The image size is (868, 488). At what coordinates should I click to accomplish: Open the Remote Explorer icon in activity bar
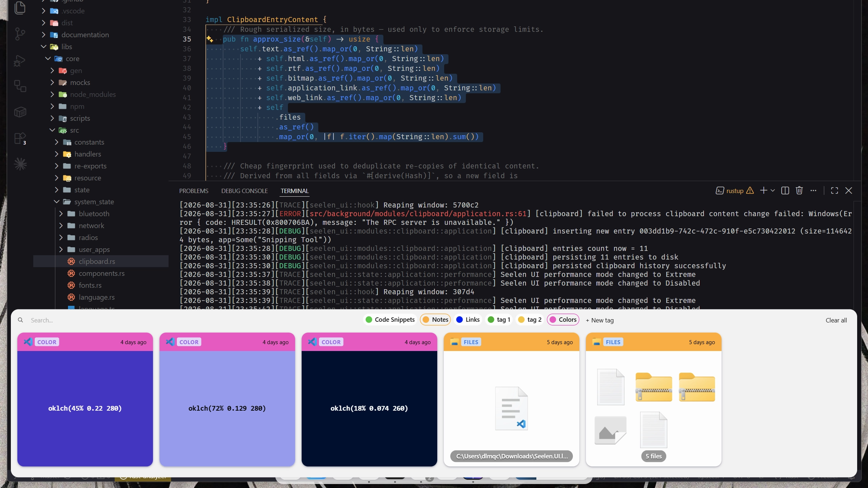pyautogui.click(x=20, y=86)
